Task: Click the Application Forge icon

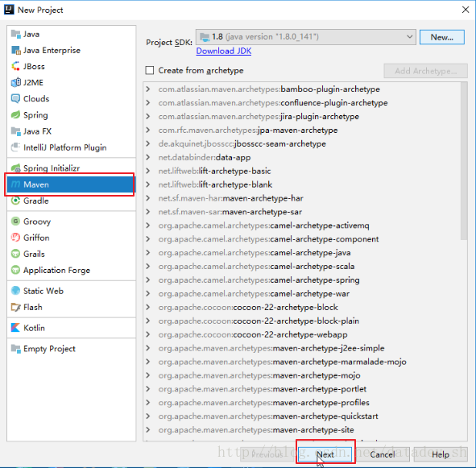Action: [x=15, y=270]
